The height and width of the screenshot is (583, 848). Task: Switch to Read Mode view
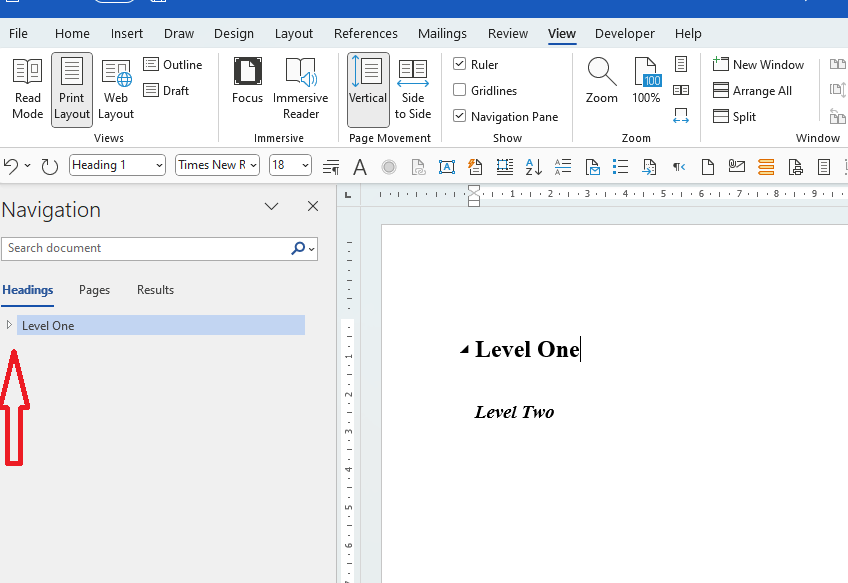point(27,88)
